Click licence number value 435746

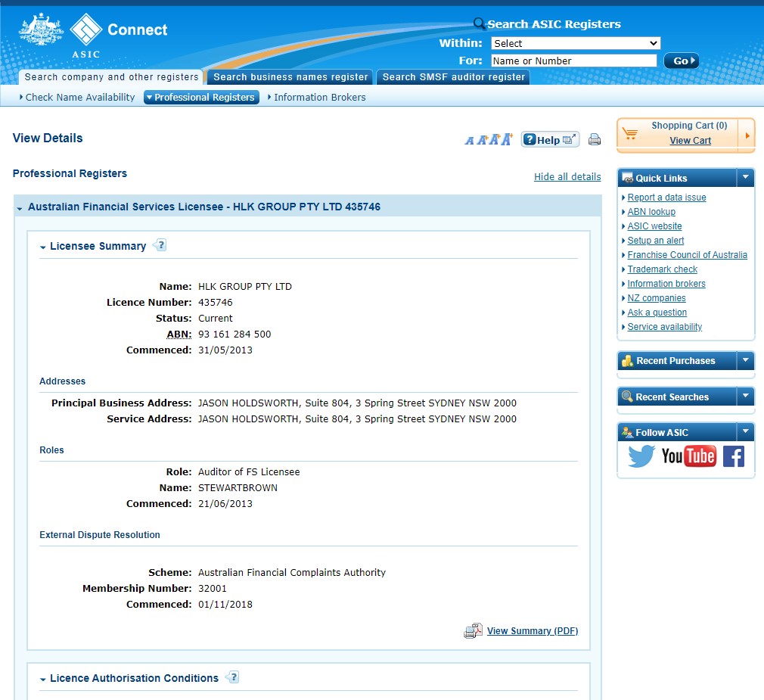(x=216, y=302)
